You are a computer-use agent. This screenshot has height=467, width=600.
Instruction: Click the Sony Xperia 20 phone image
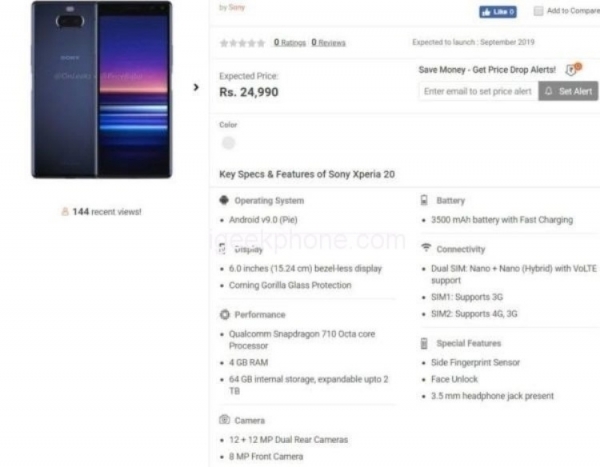[101, 90]
